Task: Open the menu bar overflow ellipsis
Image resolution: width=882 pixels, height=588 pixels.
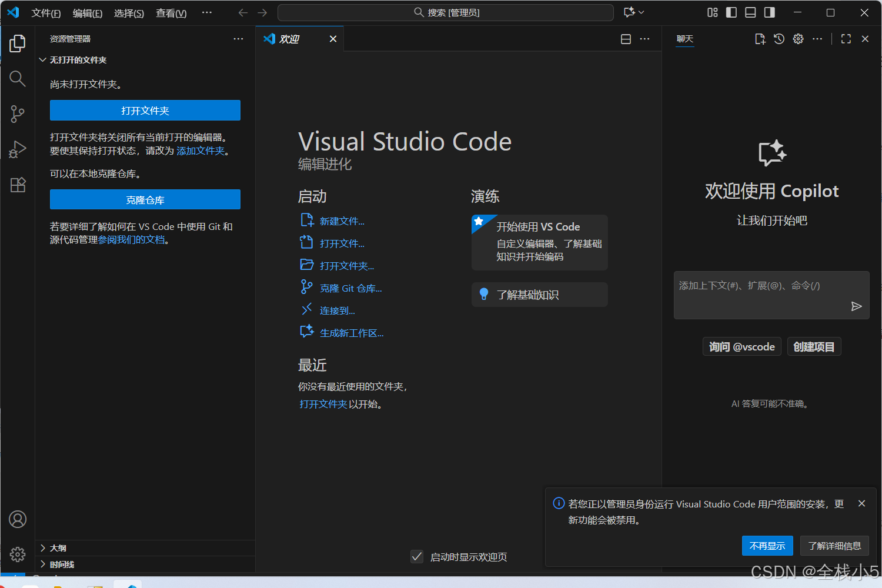Action: click(207, 12)
